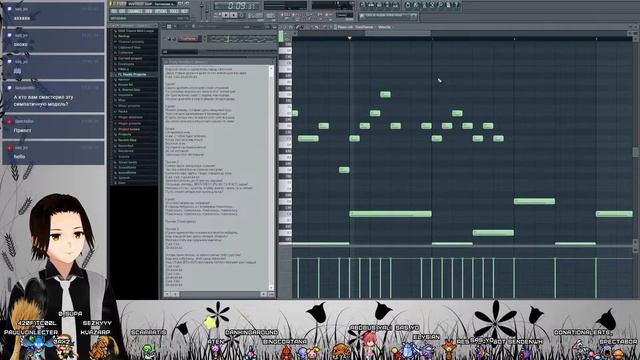Open the playlist view shortcut icon
Viewport: 640px width, 360px height.
(x=362, y=5)
